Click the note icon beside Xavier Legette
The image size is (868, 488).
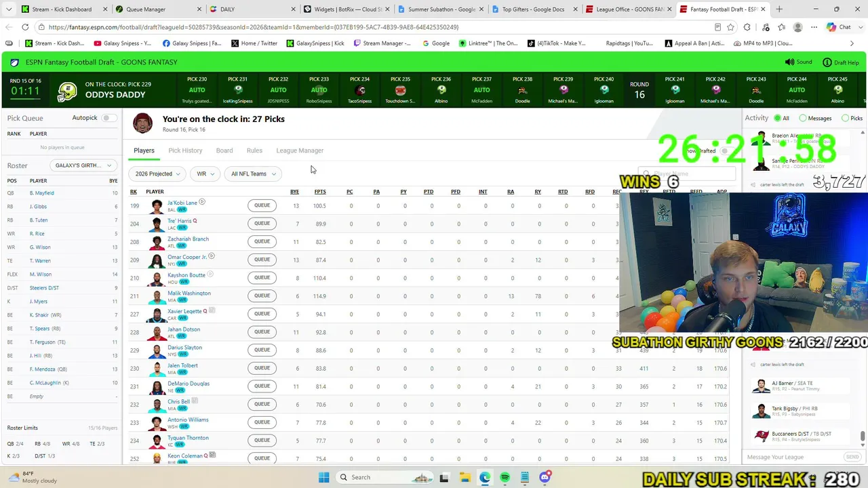coord(212,310)
